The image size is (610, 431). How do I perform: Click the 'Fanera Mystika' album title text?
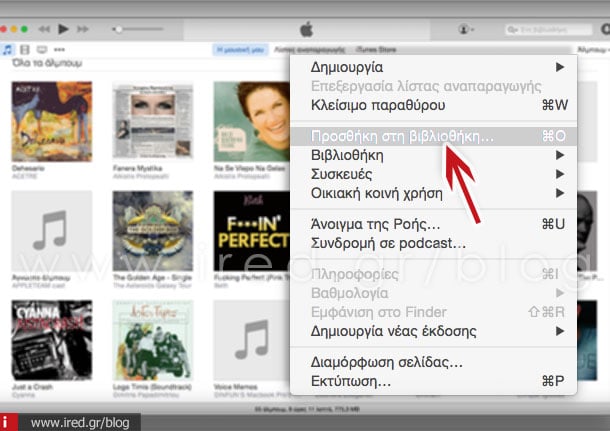pyautogui.click(x=137, y=168)
